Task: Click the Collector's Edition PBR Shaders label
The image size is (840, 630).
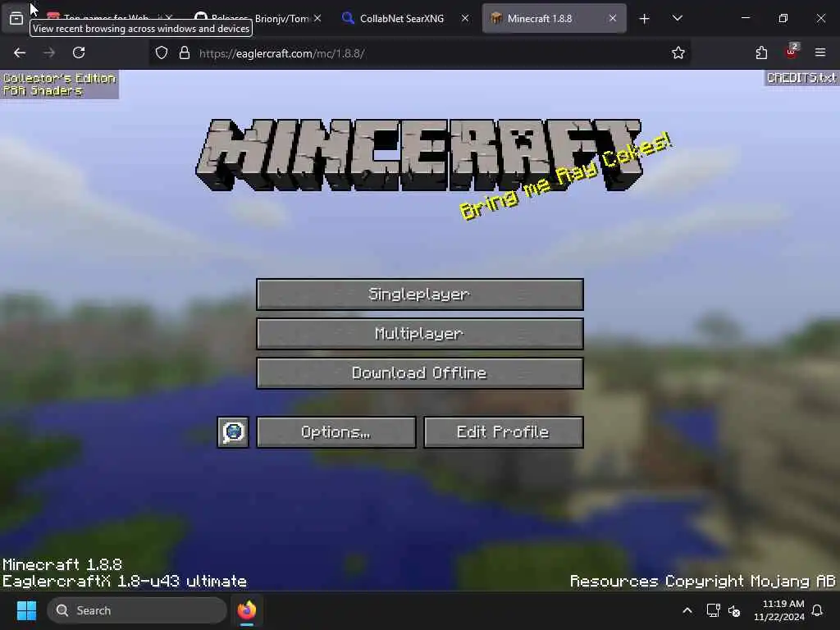Action: [x=59, y=84]
